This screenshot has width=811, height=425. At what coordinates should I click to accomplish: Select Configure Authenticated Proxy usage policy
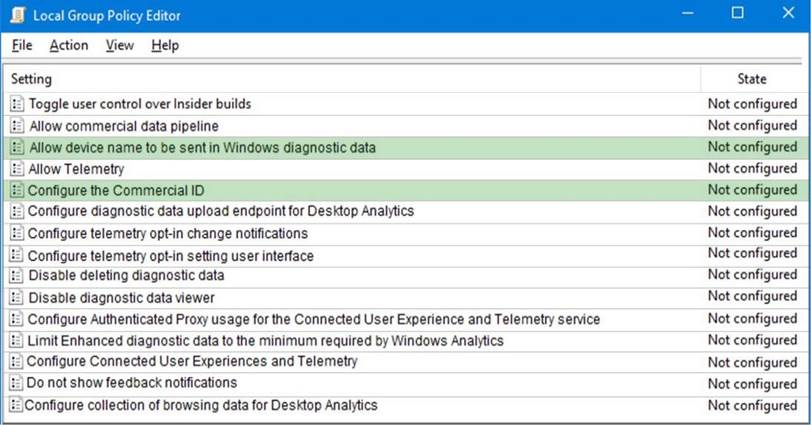coord(313,319)
